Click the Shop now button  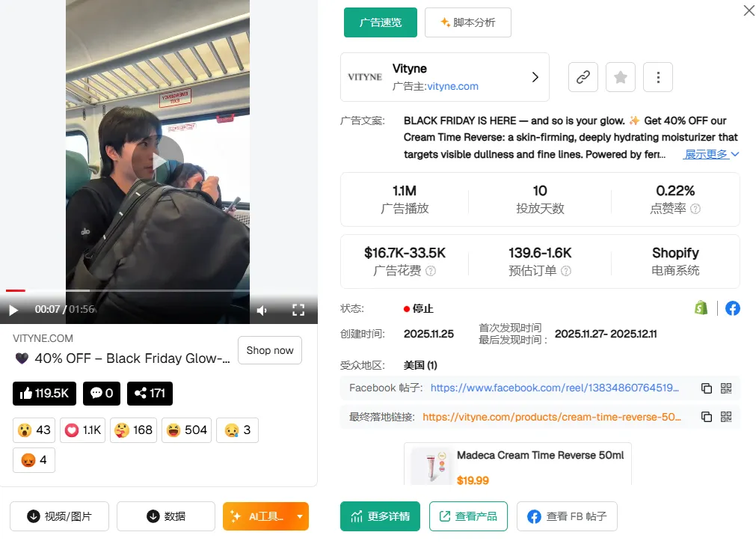click(x=269, y=350)
